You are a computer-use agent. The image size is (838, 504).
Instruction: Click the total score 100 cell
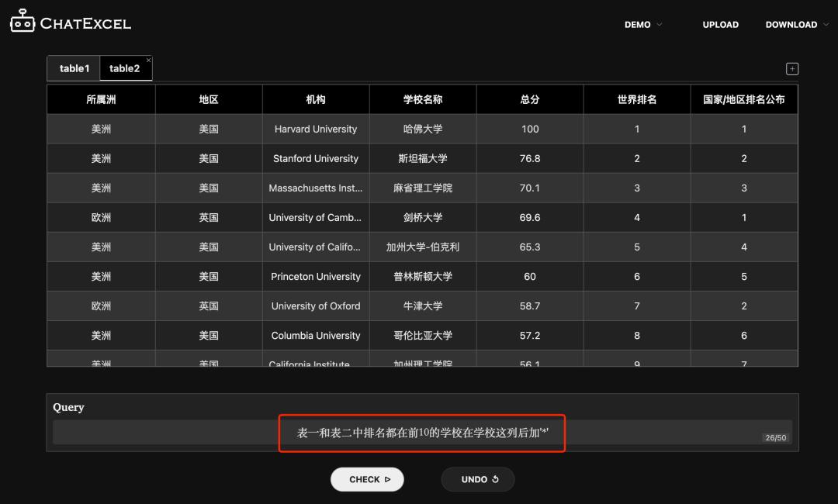coord(530,129)
